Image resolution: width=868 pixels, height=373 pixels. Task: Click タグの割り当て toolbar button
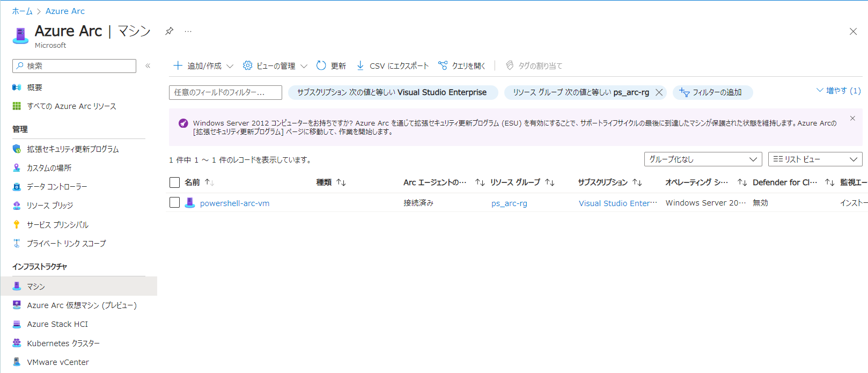[534, 66]
